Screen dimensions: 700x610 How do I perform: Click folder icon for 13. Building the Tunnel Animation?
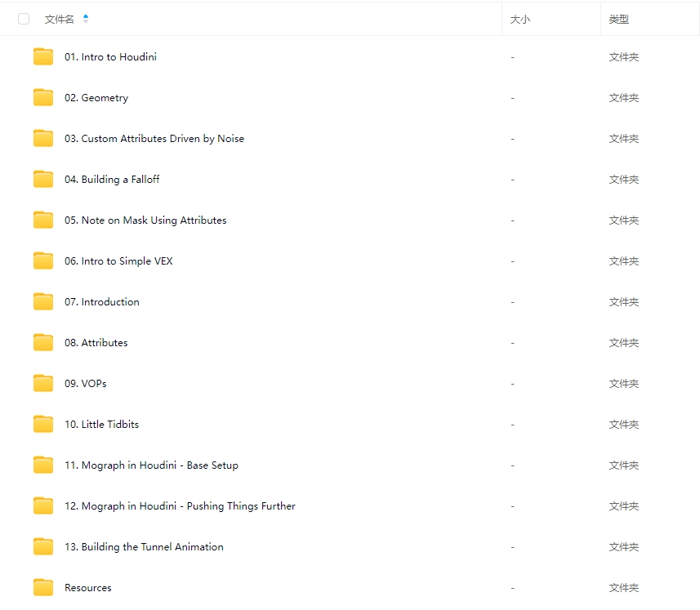click(x=43, y=546)
